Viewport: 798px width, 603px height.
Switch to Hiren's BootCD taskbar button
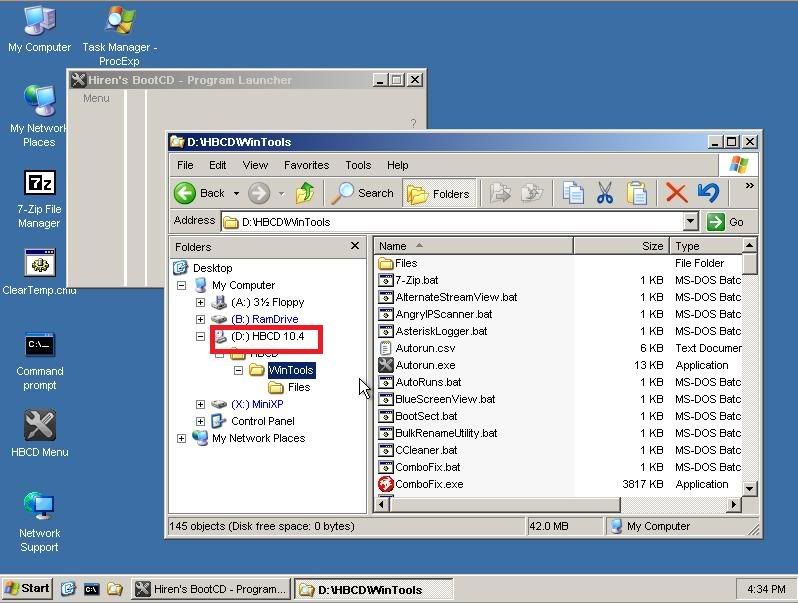click(211, 589)
